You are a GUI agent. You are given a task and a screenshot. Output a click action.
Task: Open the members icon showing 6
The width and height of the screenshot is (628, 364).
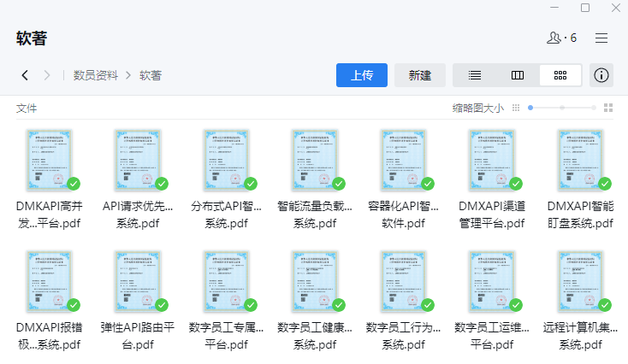[560, 38]
